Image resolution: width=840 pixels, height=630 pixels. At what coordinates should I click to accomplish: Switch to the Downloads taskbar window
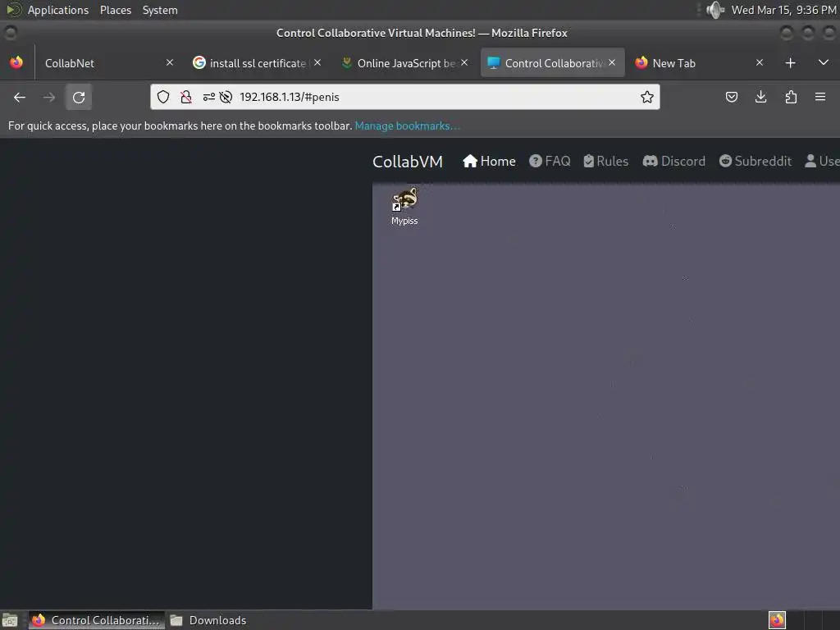209,620
